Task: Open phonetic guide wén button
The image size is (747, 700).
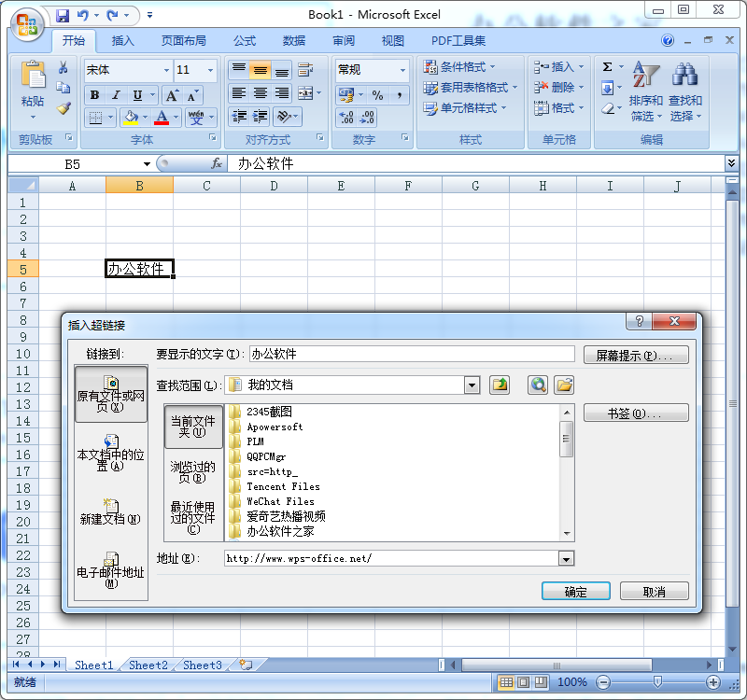Action: coord(196,117)
